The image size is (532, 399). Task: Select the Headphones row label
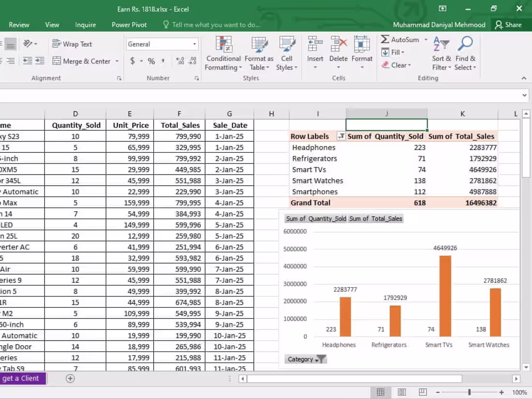[318, 148]
